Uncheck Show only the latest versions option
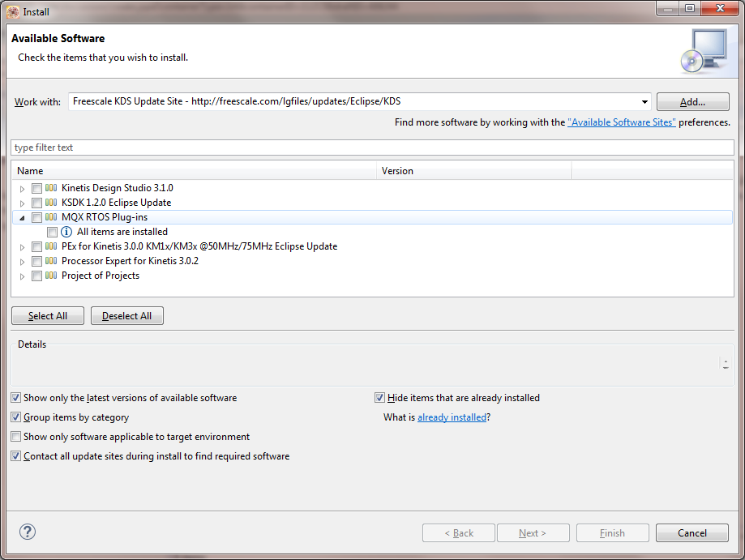745x560 pixels. [x=16, y=398]
